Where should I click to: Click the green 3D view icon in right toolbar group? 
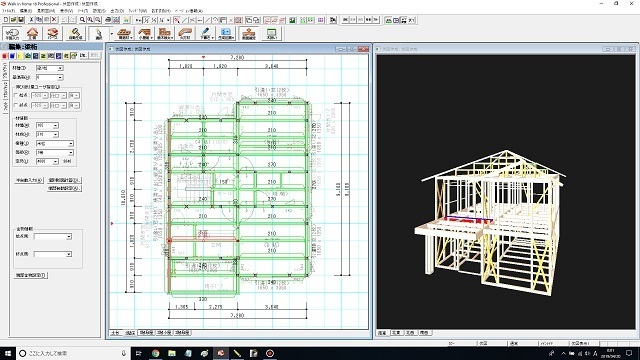389,20
